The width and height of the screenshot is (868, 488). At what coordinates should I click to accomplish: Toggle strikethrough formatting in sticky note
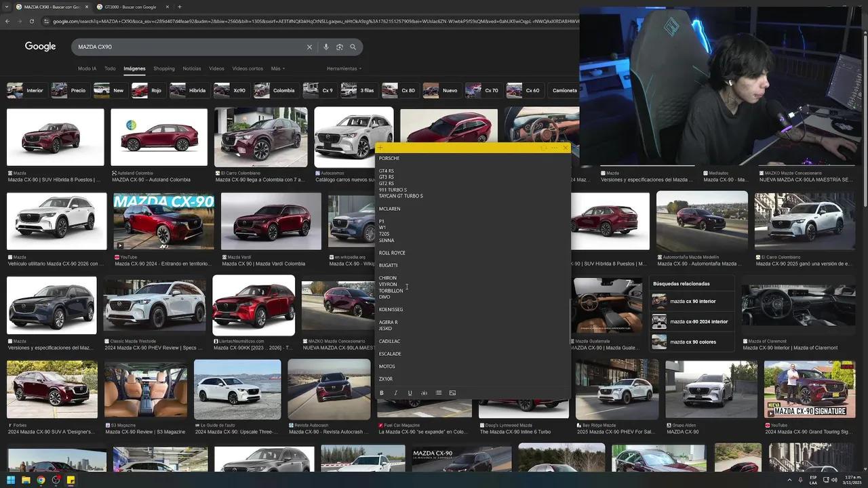(424, 393)
